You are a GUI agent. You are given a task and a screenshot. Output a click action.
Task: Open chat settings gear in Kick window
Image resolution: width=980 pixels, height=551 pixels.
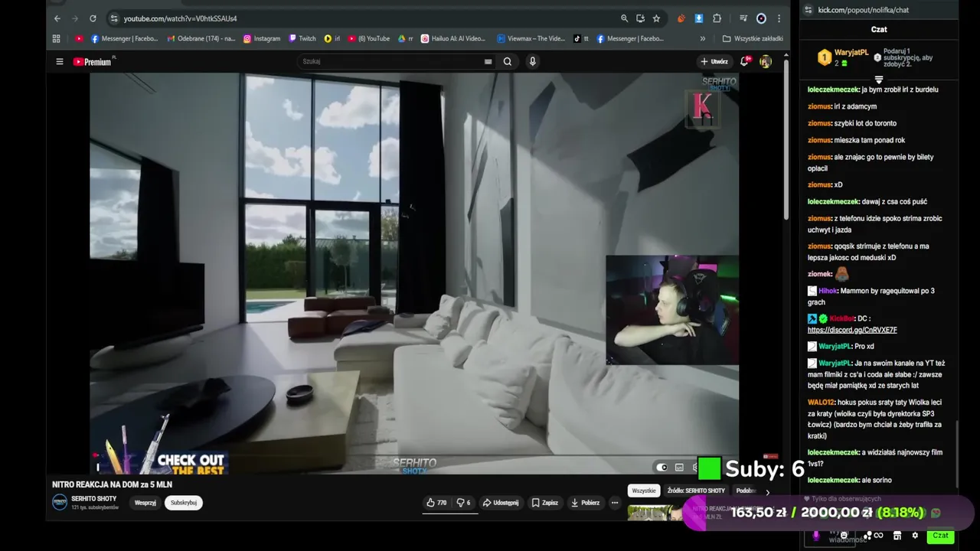pyautogui.click(x=914, y=536)
